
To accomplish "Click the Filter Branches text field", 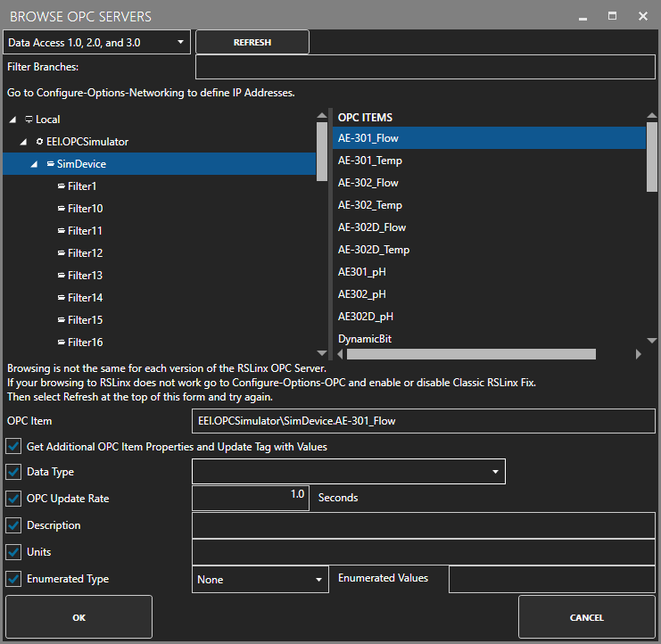I will point(426,67).
